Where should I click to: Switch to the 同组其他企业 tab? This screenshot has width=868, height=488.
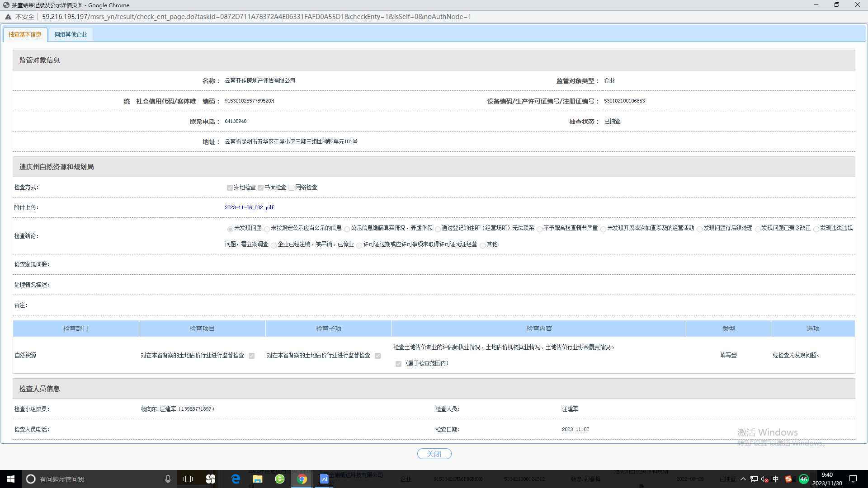click(71, 34)
